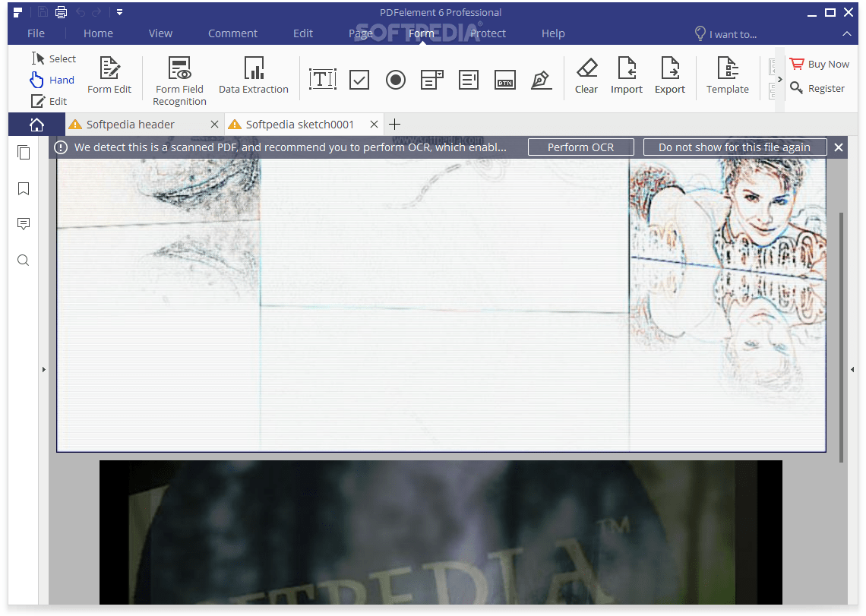This screenshot has width=866, height=616.
Task: Click the redo arrow in title bar
Action: pyautogui.click(x=96, y=12)
